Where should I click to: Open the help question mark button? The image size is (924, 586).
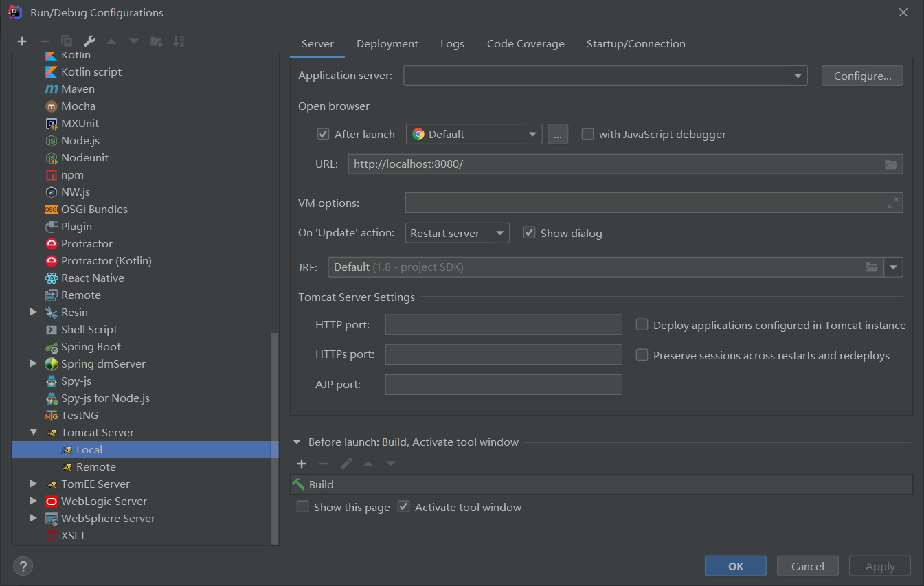pyautogui.click(x=23, y=566)
